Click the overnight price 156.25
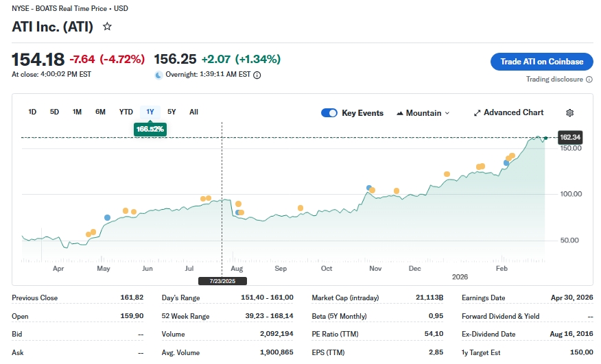601x364 pixels. 175,59
